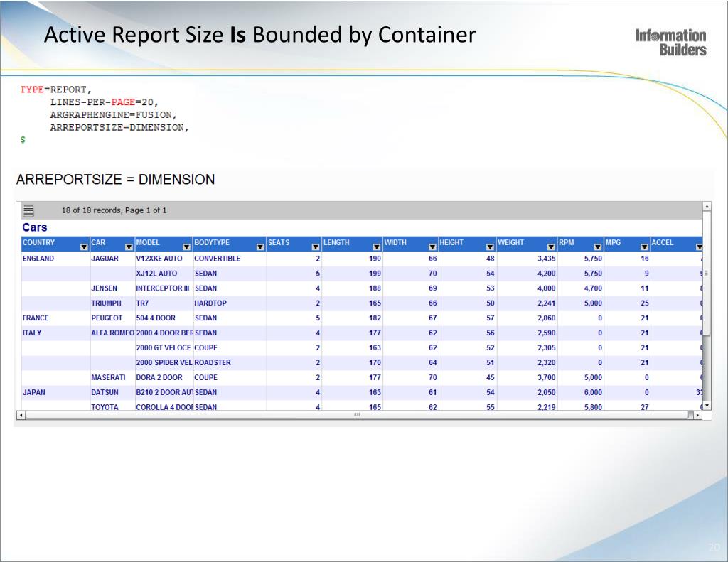The width and height of the screenshot is (728, 562).
Task: Open LENGTH column dropdown arrow
Action: coord(377,247)
